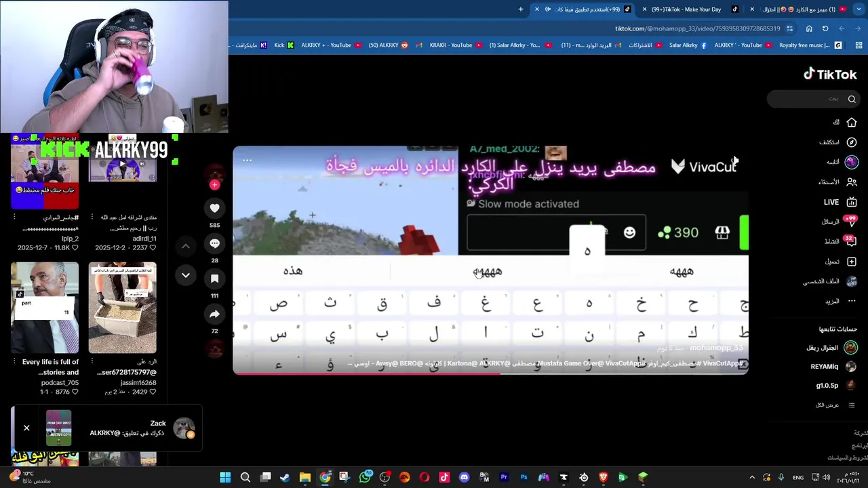868x488 pixels.
Task: Open the video three-dots options menu
Action: pyautogui.click(x=247, y=161)
